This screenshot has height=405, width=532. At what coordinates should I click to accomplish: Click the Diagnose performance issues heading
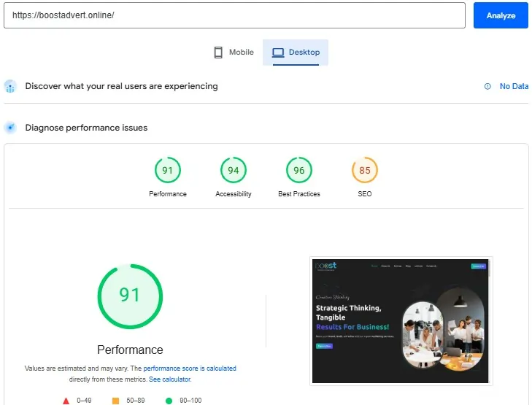[86, 128]
